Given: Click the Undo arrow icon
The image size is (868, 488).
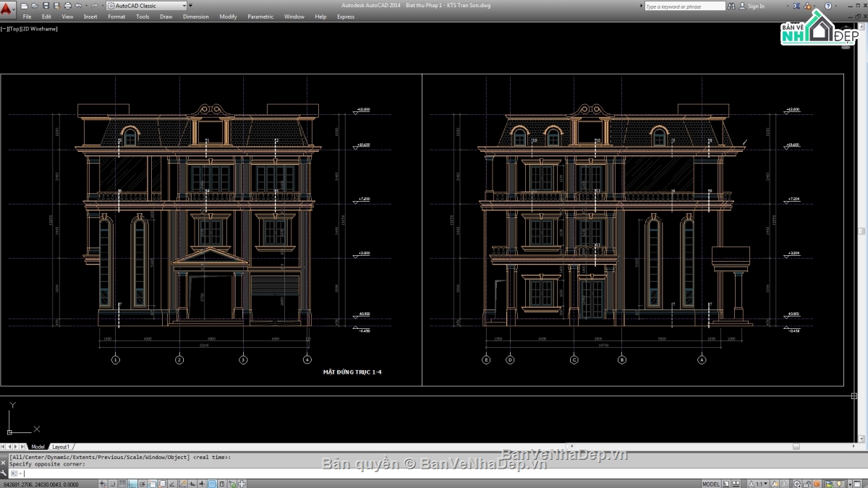Looking at the screenshot, I should pyautogui.click(x=78, y=6).
